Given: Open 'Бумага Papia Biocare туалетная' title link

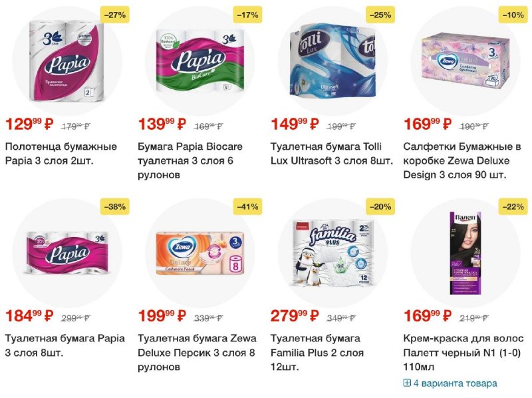Looking at the screenshot, I should [x=190, y=160].
